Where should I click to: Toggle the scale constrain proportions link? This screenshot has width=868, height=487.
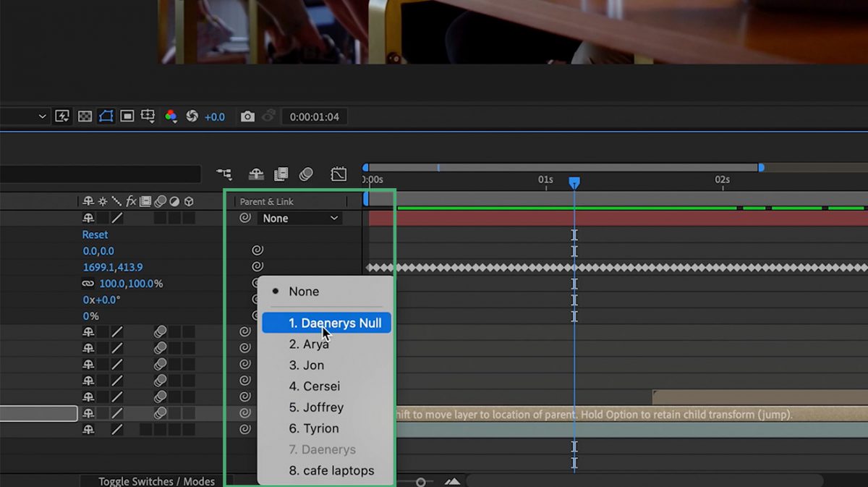click(x=88, y=284)
